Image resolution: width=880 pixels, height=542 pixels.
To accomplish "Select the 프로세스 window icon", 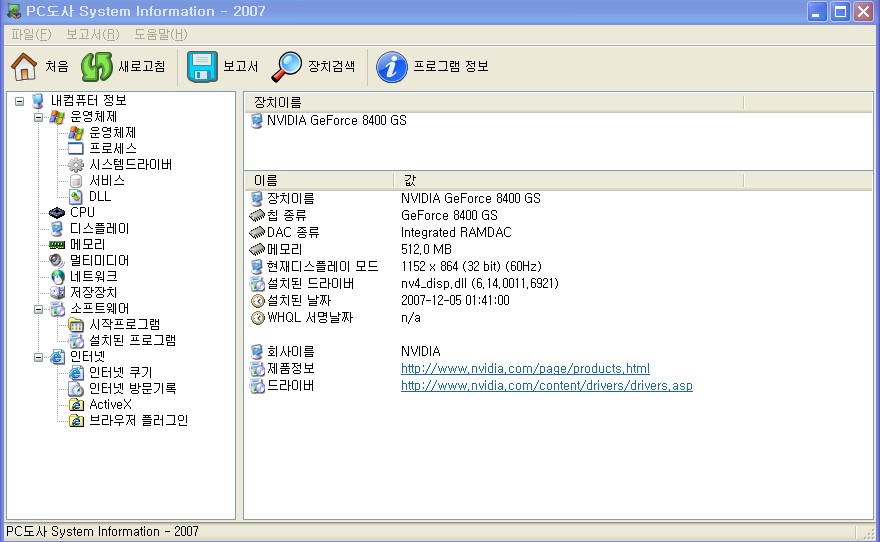I will point(76,149).
